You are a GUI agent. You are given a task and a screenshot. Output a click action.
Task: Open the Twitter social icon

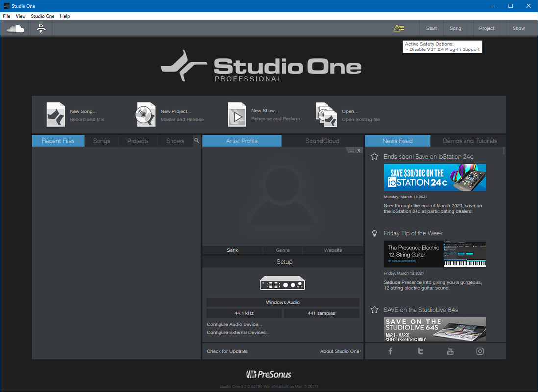coord(420,351)
